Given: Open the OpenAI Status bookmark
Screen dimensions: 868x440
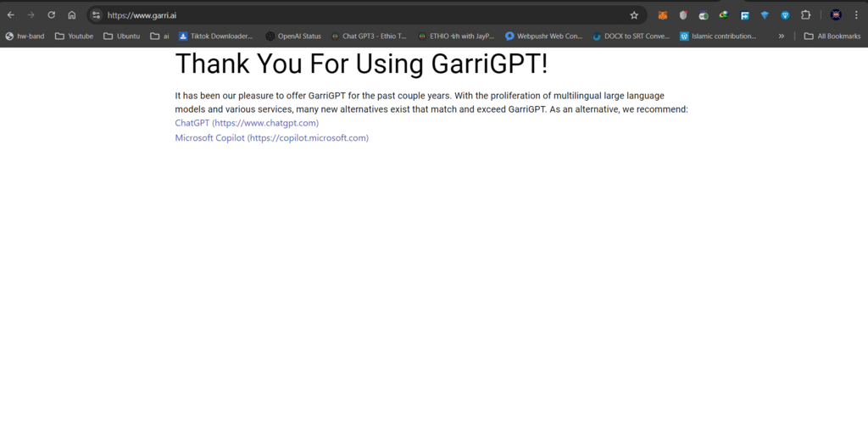Looking at the screenshot, I should (x=293, y=36).
